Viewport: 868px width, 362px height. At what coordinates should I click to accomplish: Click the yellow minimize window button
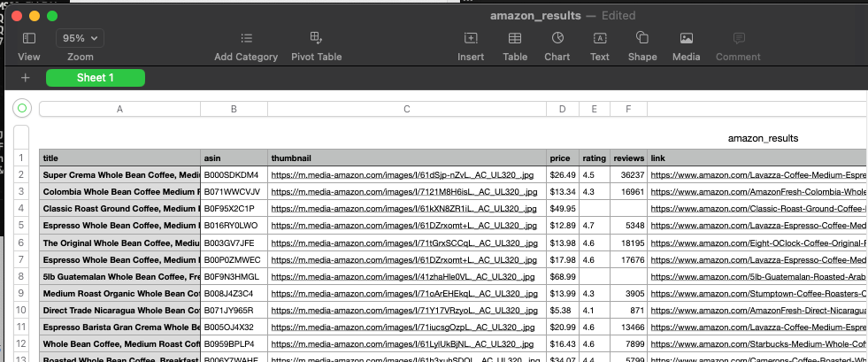[35, 16]
